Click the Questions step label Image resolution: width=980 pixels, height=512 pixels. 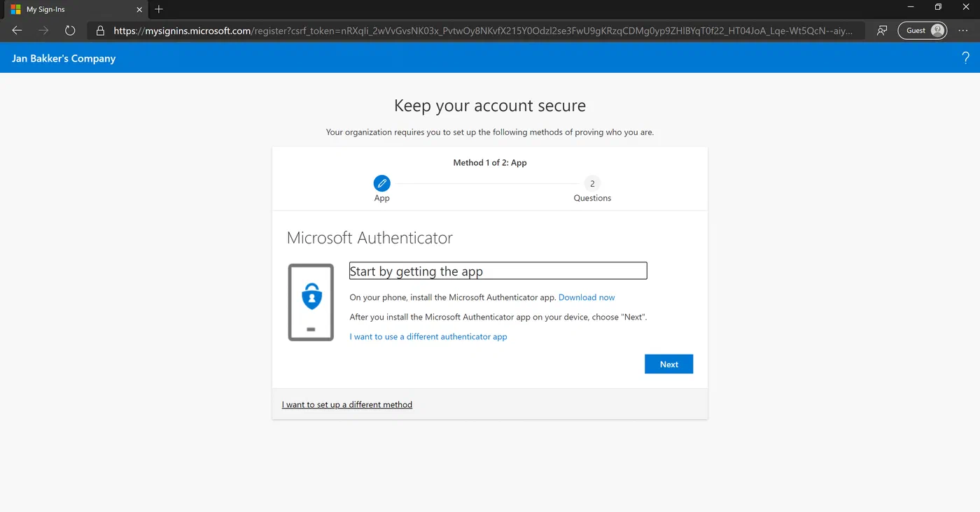click(x=592, y=198)
